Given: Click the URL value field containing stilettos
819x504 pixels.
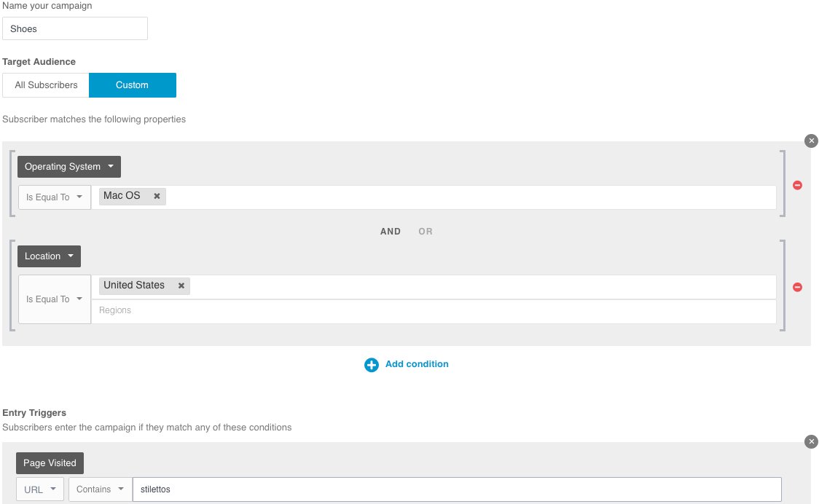Looking at the screenshot, I should [457, 489].
